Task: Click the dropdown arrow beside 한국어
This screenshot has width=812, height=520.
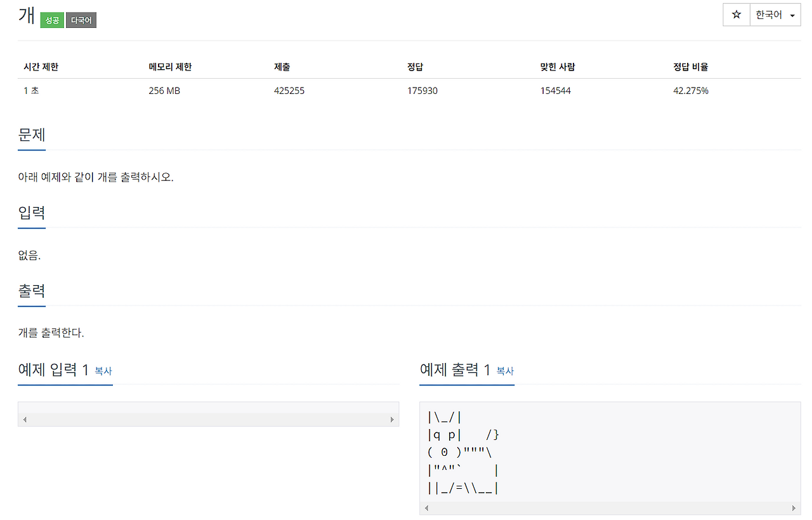Action: coord(792,15)
